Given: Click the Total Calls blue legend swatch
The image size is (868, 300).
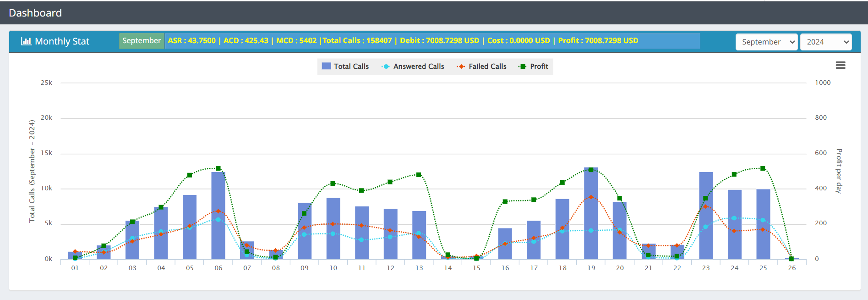Looking at the screenshot, I should point(326,66).
